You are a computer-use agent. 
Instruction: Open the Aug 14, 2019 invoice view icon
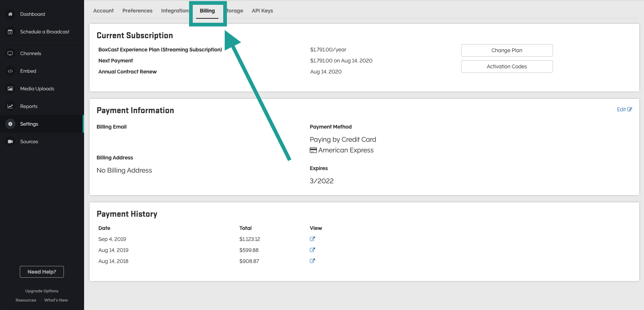coord(312,250)
